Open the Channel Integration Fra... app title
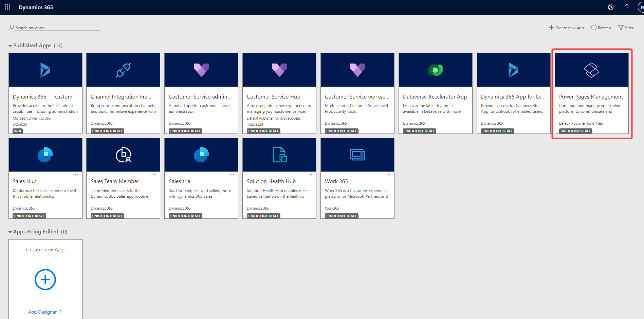This screenshot has width=644, height=319. coord(121,97)
